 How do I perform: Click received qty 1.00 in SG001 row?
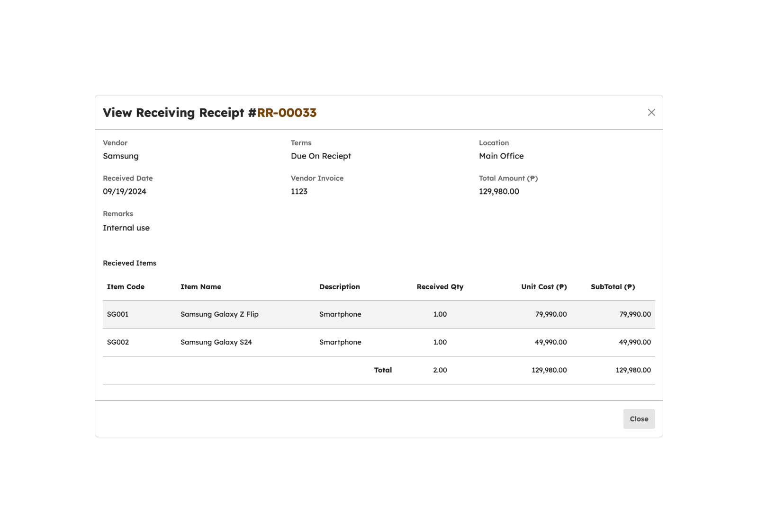(x=440, y=314)
